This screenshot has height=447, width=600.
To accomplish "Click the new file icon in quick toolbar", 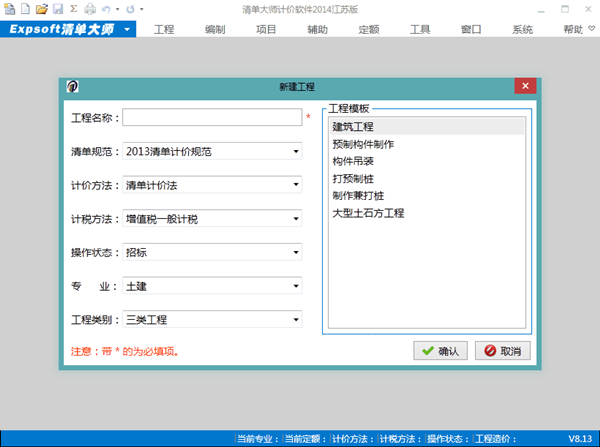I will tap(25, 9).
